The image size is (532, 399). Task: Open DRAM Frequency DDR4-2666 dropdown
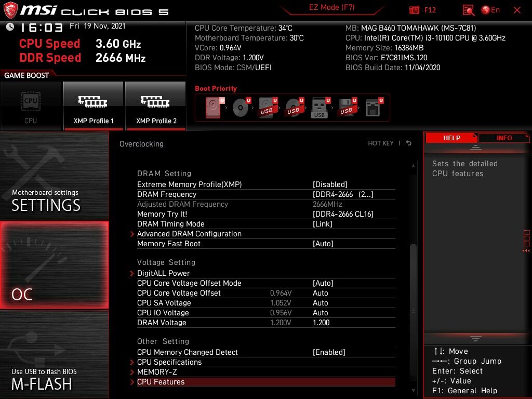click(343, 194)
